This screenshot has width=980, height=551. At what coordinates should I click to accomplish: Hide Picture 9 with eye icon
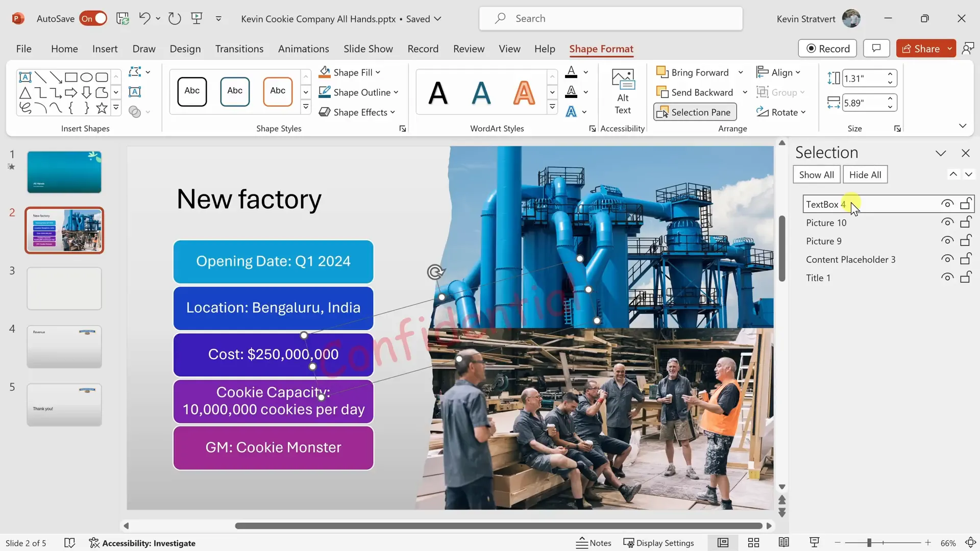tap(947, 241)
